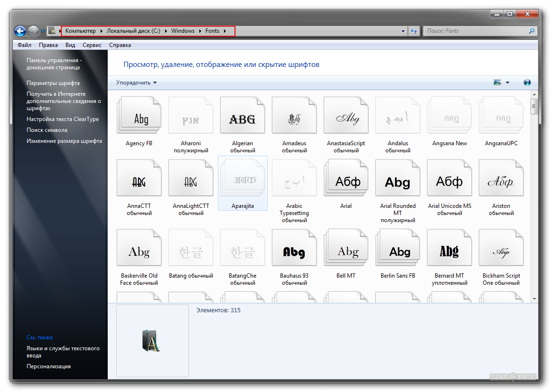Select the Arial font family icon
Screen dimensions: 551x392
pyautogui.click(x=346, y=178)
